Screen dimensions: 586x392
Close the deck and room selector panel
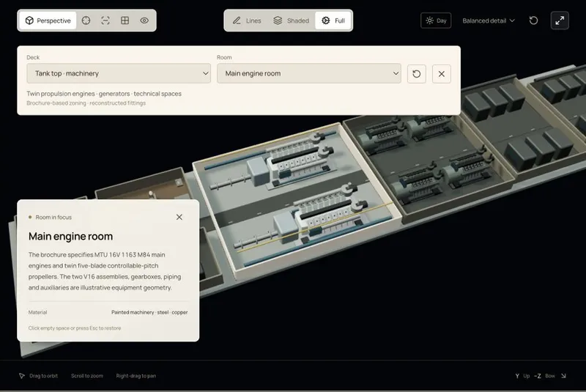[442, 73]
